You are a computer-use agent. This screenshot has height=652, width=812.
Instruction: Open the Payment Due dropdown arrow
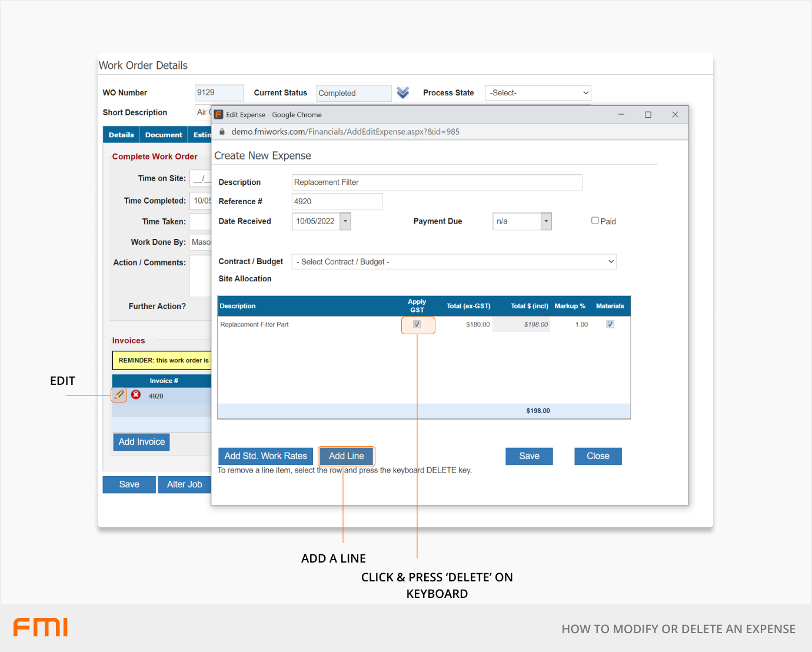(546, 221)
